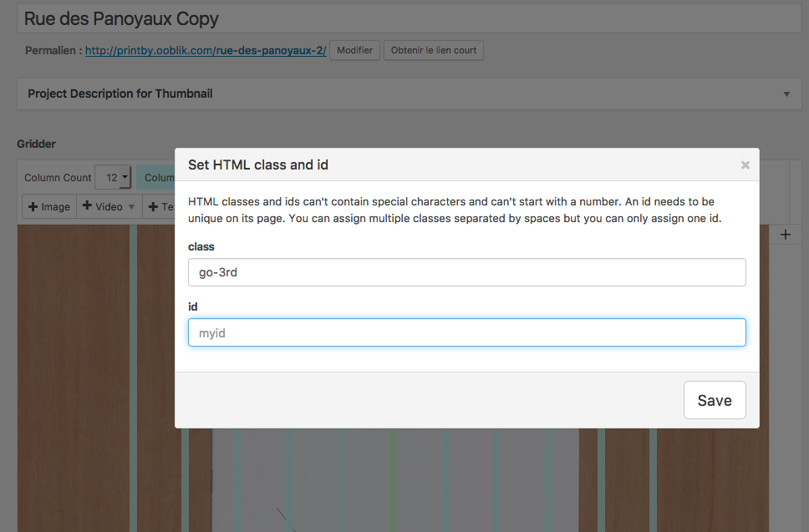Click the Rue des Panoyaux Copy title field
The image size is (809, 532).
point(401,18)
